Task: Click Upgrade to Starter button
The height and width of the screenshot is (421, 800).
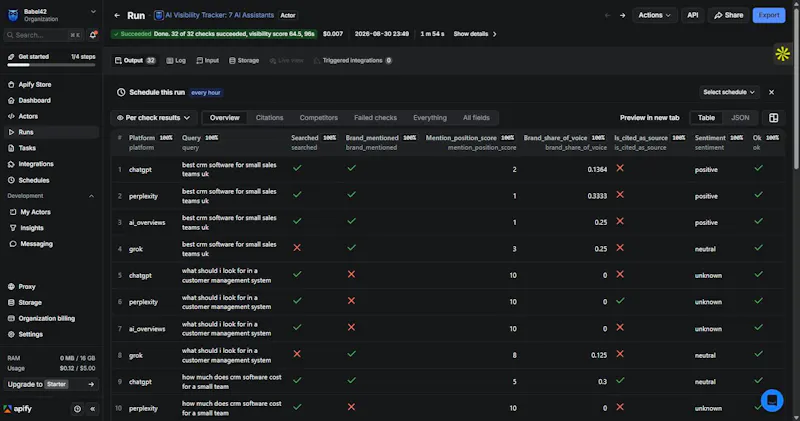Action: [x=50, y=384]
